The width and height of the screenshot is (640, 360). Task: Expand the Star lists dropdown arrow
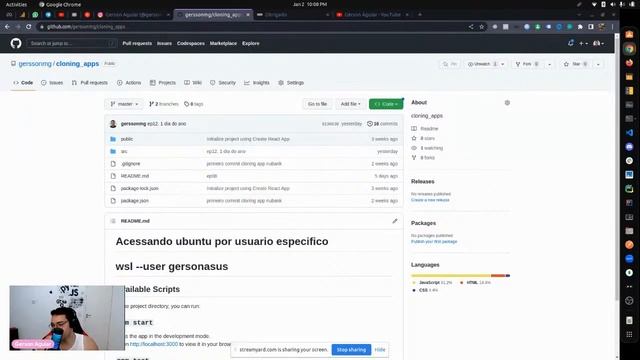pyautogui.click(x=598, y=64)
